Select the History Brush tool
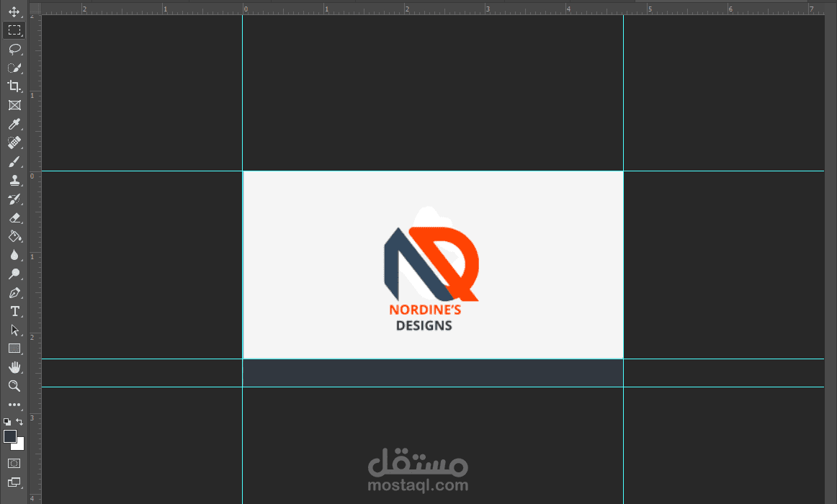 (14, 199)
